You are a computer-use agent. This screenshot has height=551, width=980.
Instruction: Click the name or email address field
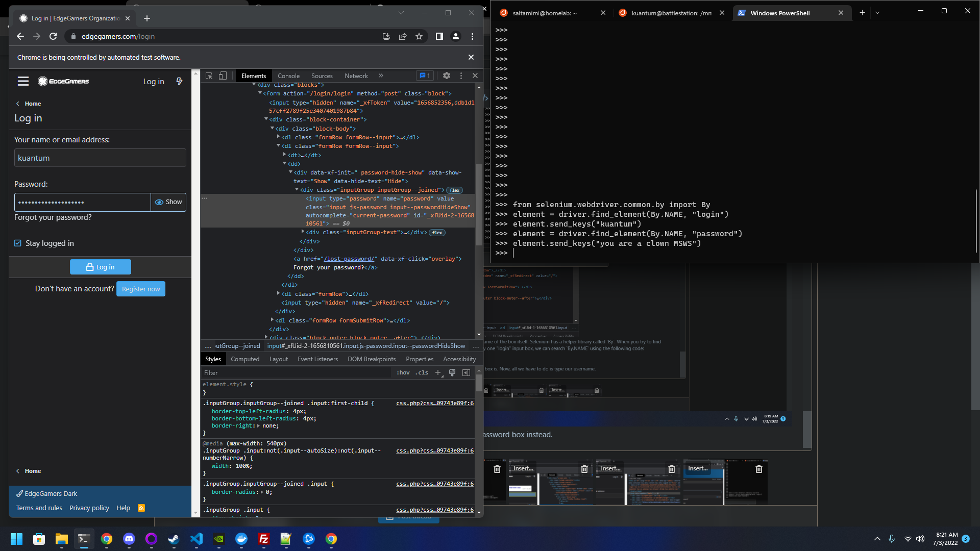tap(100, 158)
